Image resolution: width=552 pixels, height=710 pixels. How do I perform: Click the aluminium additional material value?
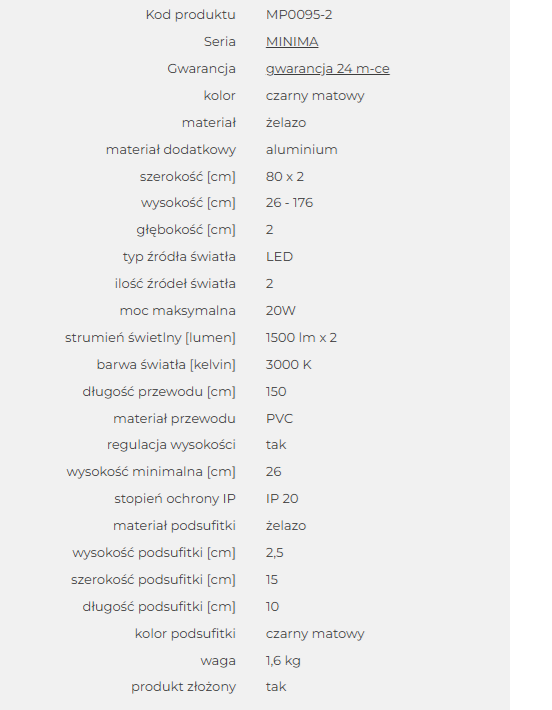(x=302, y=149)
